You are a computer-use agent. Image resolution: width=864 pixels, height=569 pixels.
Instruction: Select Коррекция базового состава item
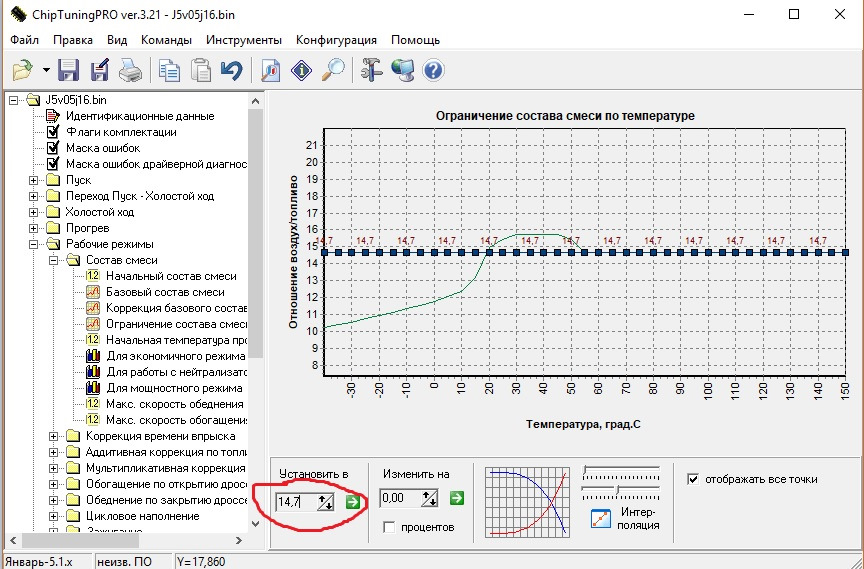pos(176,308)
